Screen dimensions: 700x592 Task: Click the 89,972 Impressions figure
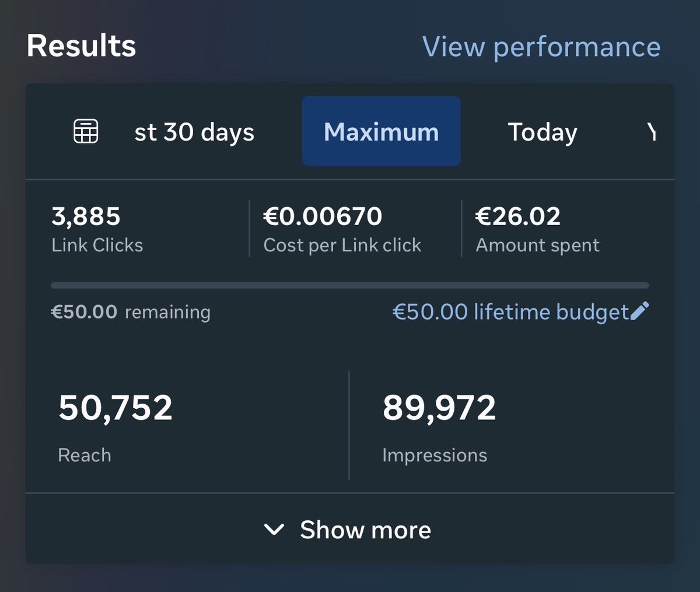pos(439,407)
